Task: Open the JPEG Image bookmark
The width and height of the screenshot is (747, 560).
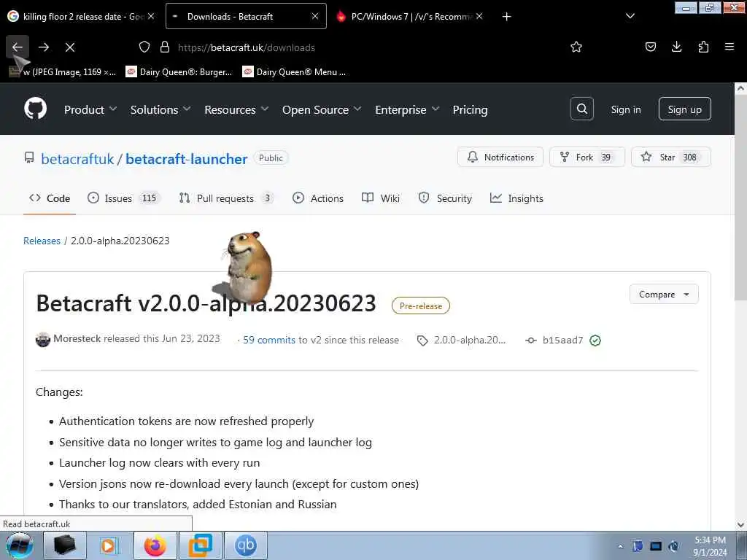Action: 63,72
